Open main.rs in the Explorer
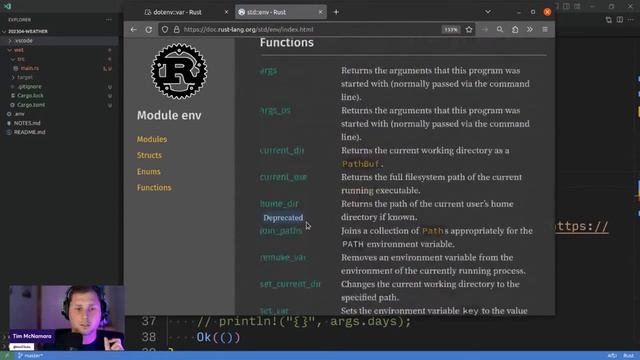 (30, 68)
